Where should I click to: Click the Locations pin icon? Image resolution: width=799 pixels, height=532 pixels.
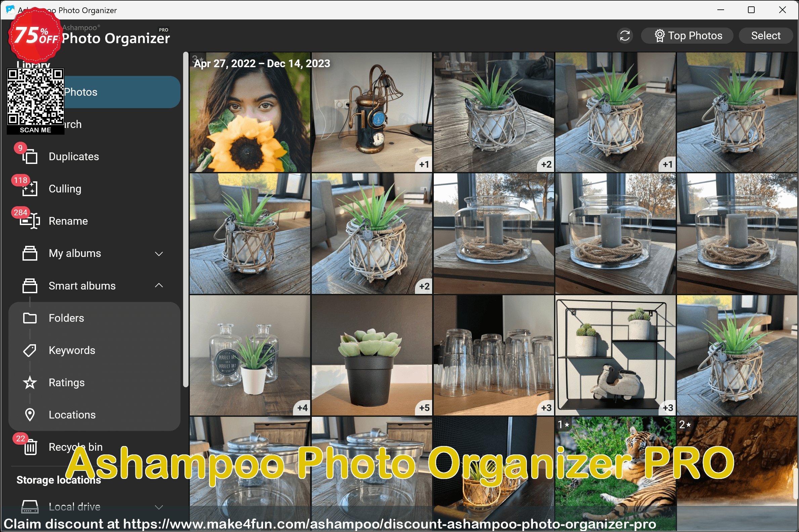coord(30,414)
